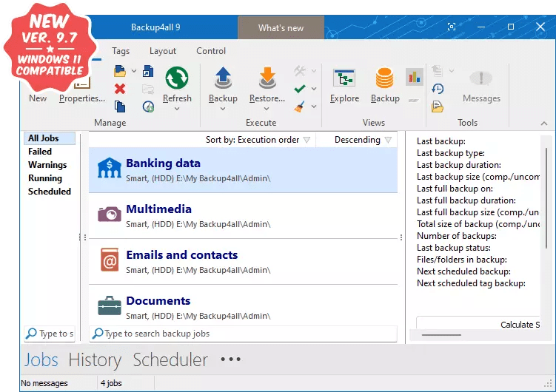Switch to Explore view tree icon

(x=344, y=78)
